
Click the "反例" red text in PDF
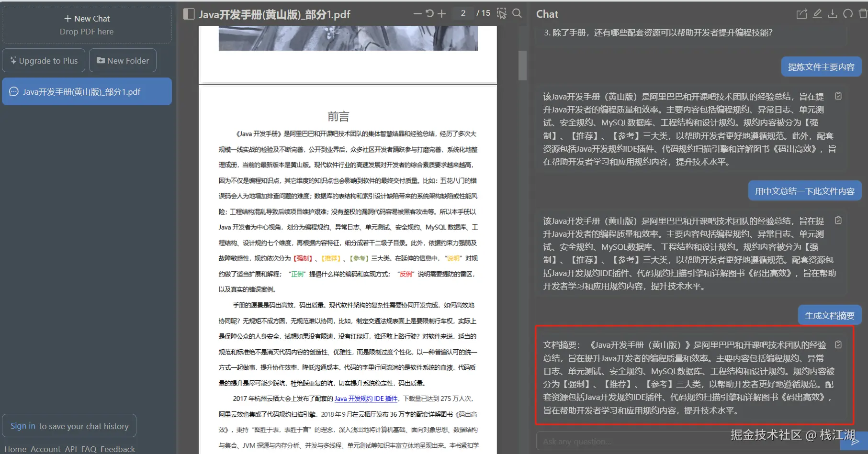point(406,274)
